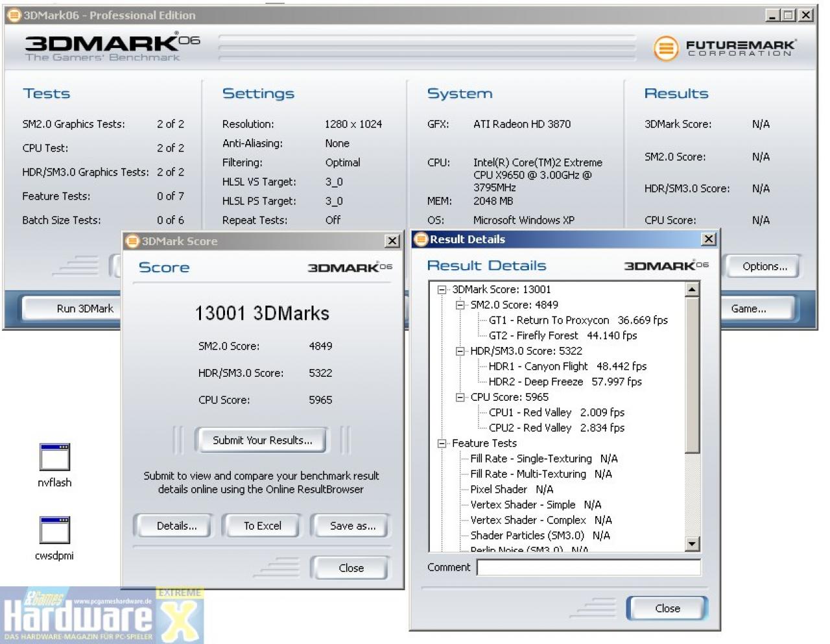The height and width of the screenshot is (644, 830).
Task: Click the MEM value 2048 MB
Action: (493, 201)
